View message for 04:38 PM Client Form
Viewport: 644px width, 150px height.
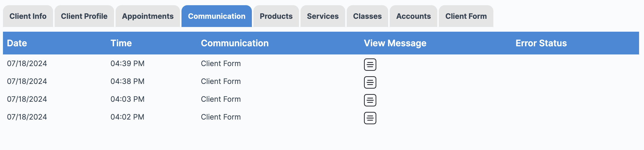(x=370, y=82)
